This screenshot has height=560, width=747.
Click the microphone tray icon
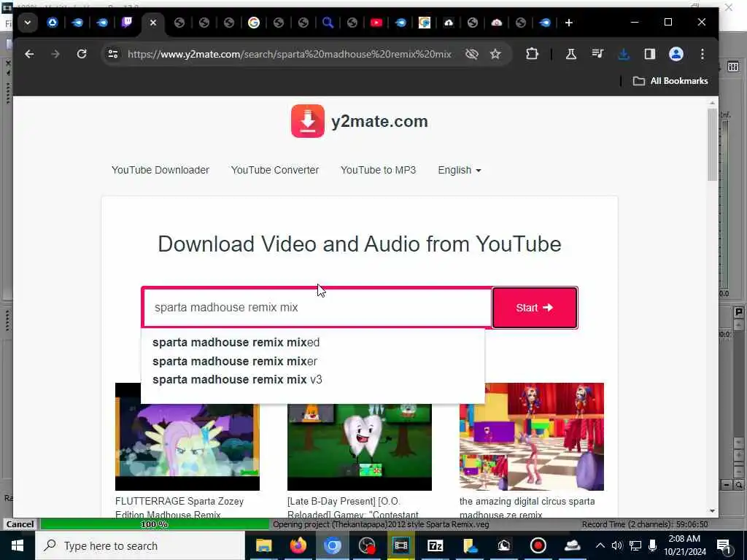(x=653, y=545)
